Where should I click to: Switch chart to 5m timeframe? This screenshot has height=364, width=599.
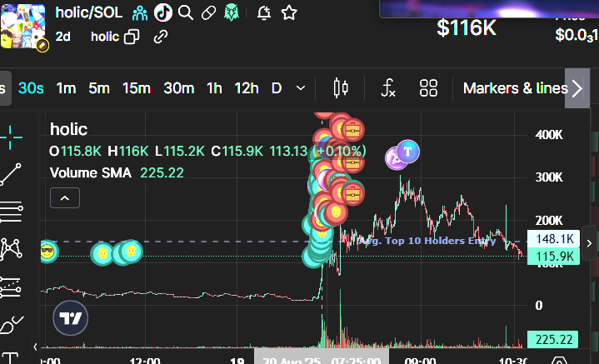coord(99,88)
